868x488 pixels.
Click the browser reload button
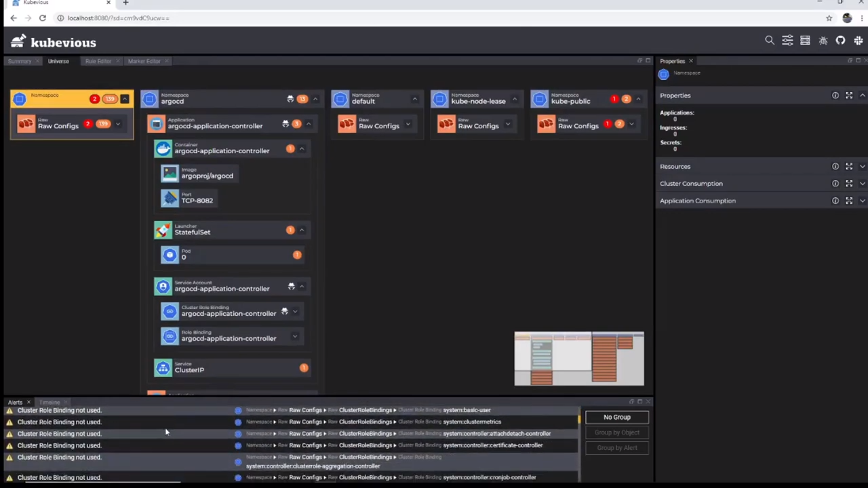tap(42, 18)
